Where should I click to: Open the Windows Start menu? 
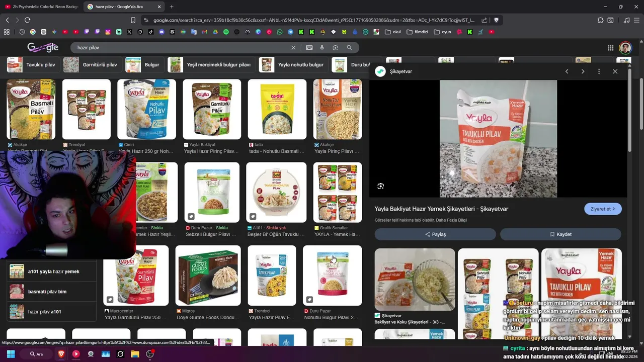[11, 354]
